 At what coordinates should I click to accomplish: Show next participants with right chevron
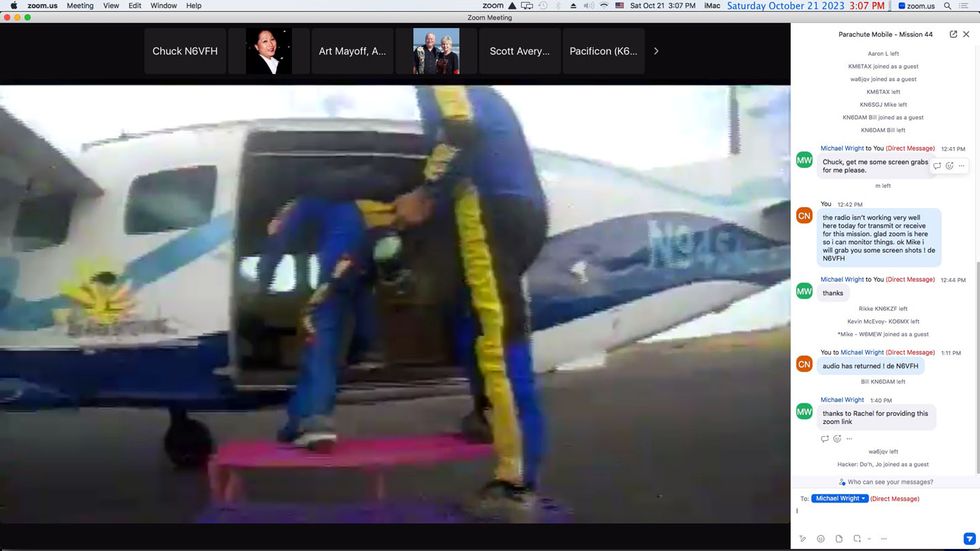coord(656,51)
